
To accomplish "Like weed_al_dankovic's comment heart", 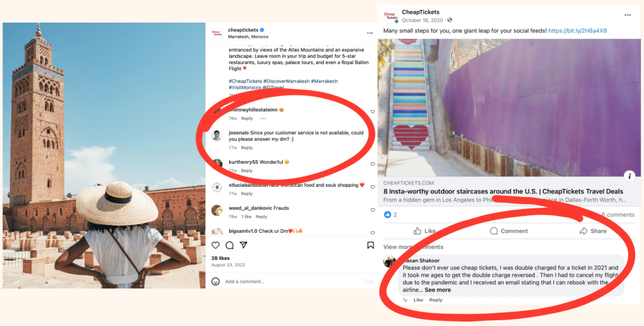I will [373, 210].
